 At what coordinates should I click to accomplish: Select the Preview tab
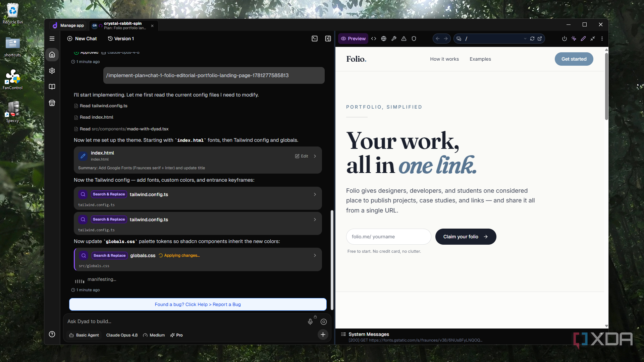(x=353, y=39)
